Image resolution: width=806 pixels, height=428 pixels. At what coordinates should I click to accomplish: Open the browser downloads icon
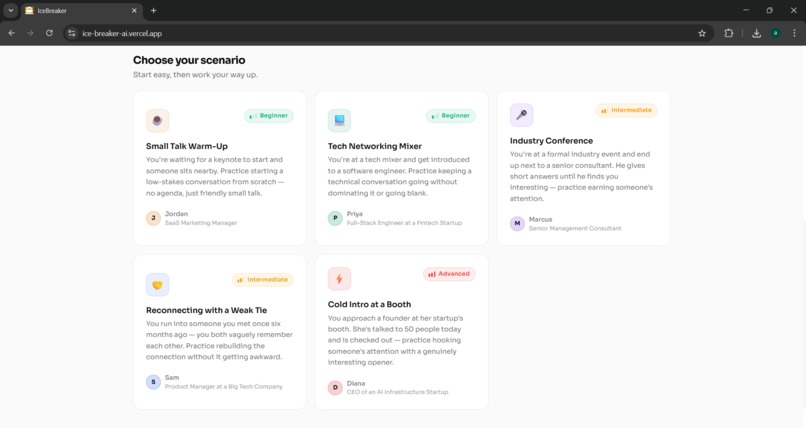(x=756, y=33)
